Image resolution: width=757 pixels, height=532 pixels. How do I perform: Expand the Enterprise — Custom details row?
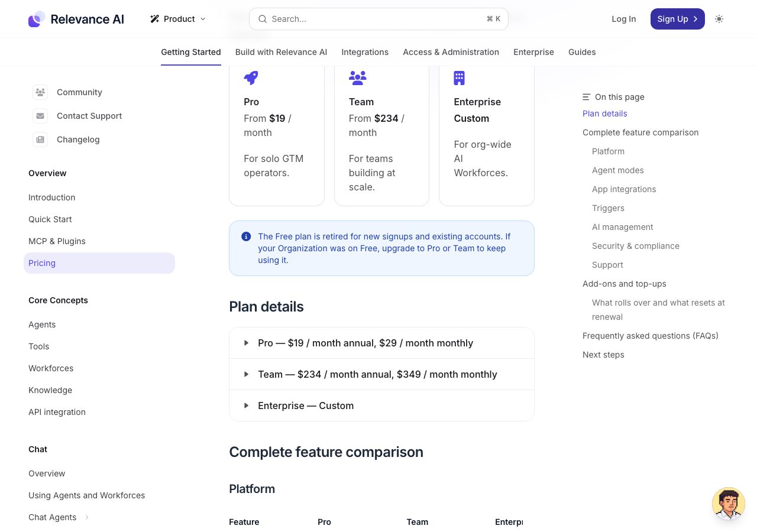tap(381, 406)
